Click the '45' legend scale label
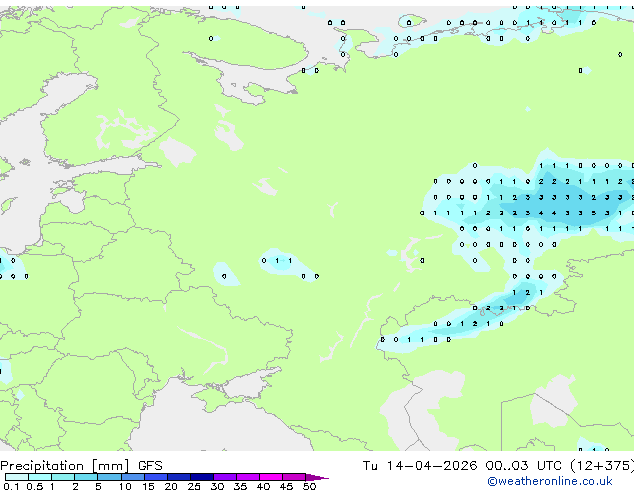The image size is (634, 490). coord(286,486)
